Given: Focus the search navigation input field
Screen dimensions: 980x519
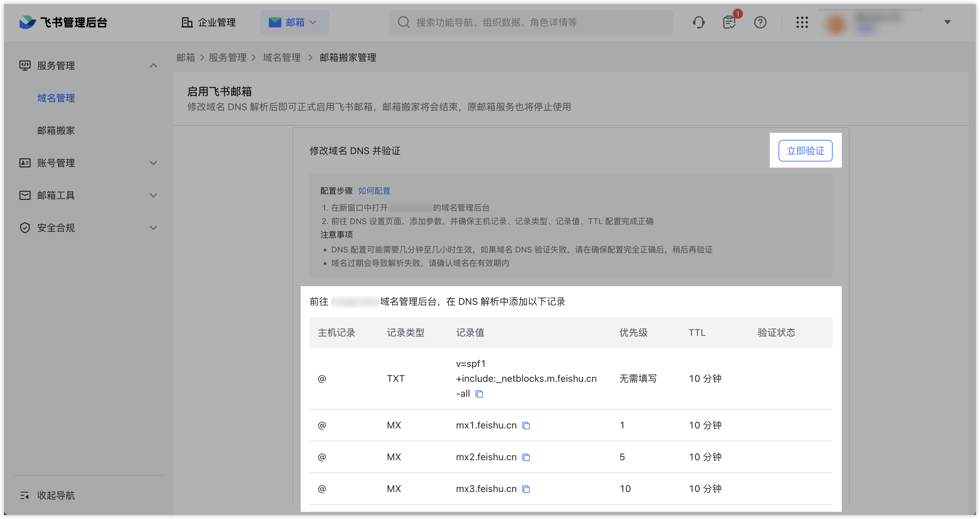Looking at the screenshot, I should [531, 22].
